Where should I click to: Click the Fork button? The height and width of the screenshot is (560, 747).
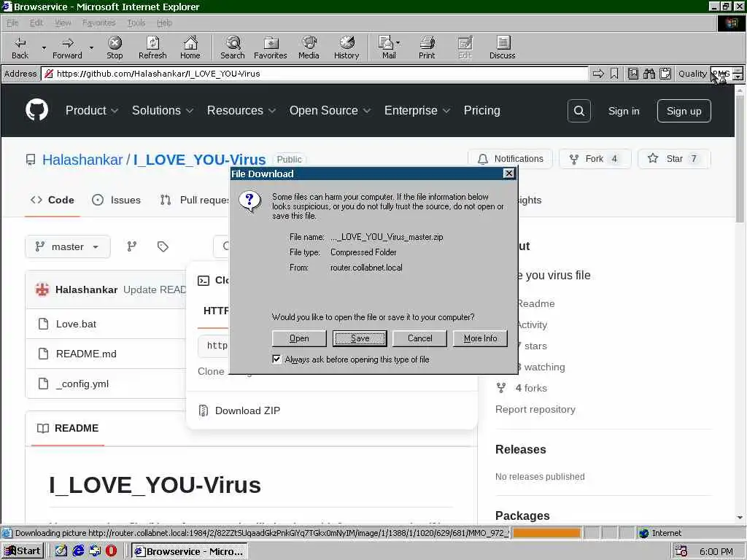coord(595,158)
